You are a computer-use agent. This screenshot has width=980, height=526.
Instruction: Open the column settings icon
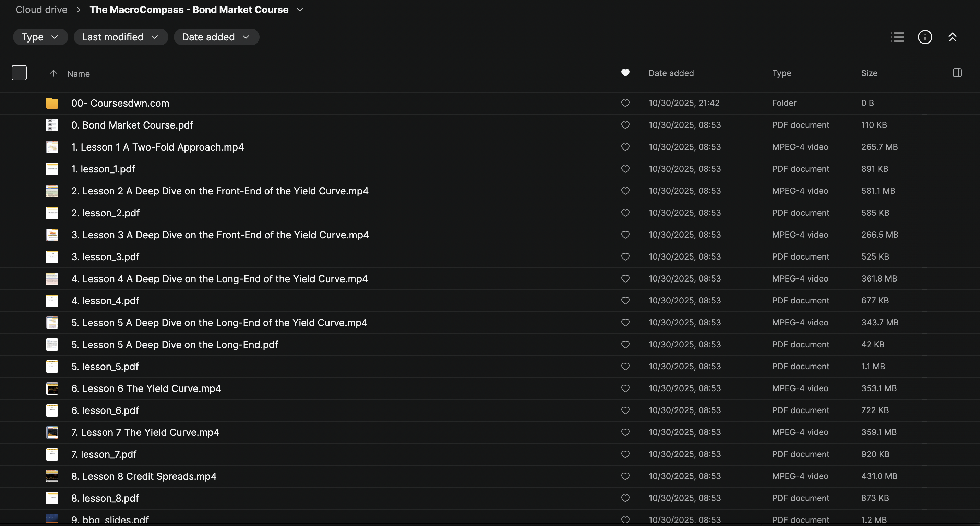click(957, 73)
